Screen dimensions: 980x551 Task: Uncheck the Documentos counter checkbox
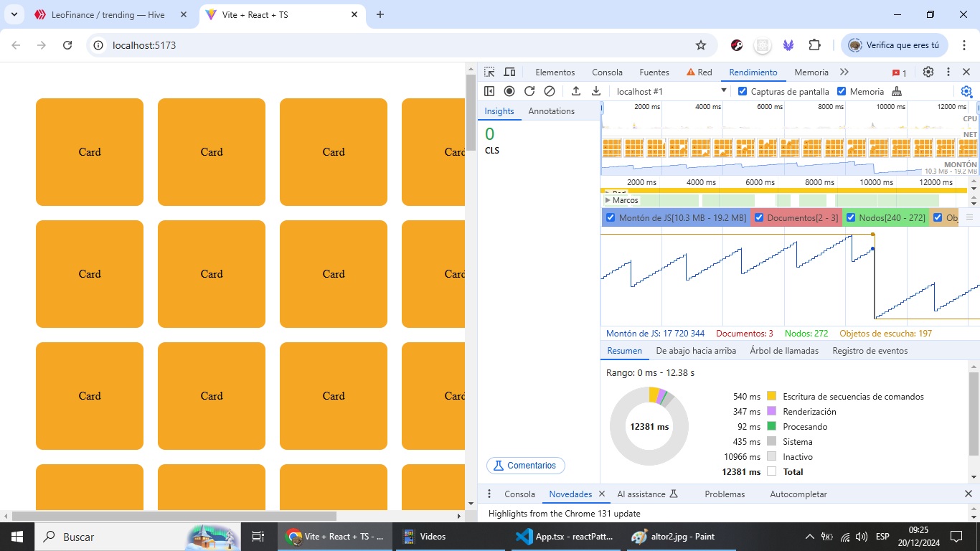point(759,217)
